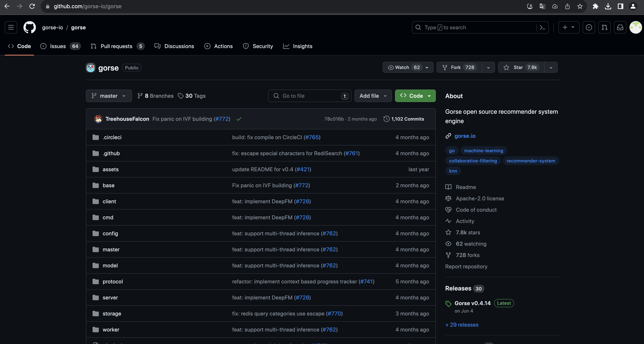
Task: Bookmark this page with the star icon
Action: tap(580, 6)
